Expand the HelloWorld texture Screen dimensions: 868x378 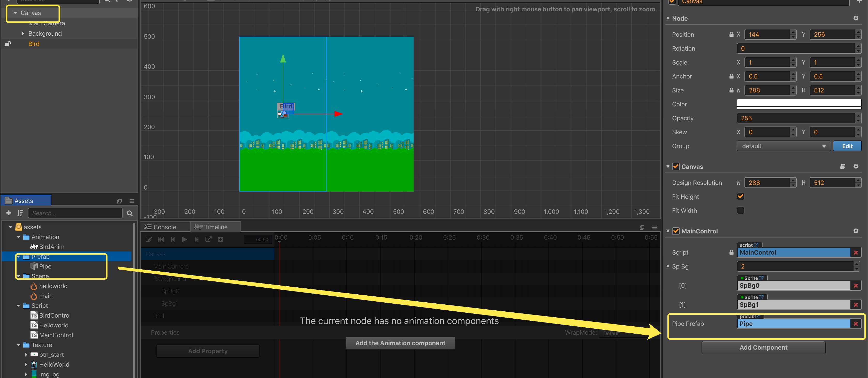pyautogui.click(x=26, y=365)
